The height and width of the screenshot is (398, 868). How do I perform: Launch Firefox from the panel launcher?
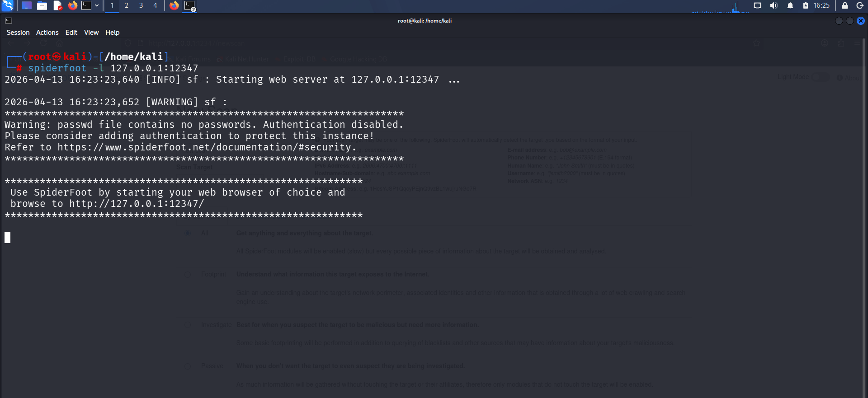click(x=73, y=5)
